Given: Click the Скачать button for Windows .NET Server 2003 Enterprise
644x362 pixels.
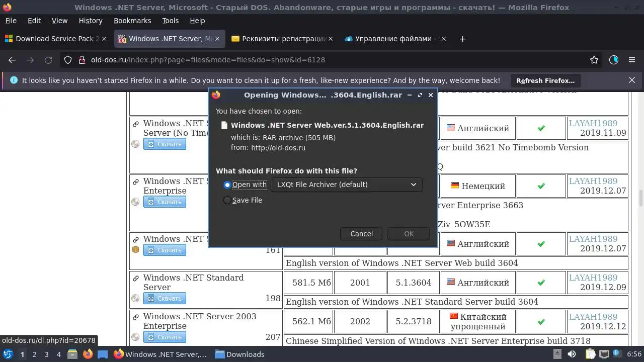Looking at the screenshot, I should 165,337.
